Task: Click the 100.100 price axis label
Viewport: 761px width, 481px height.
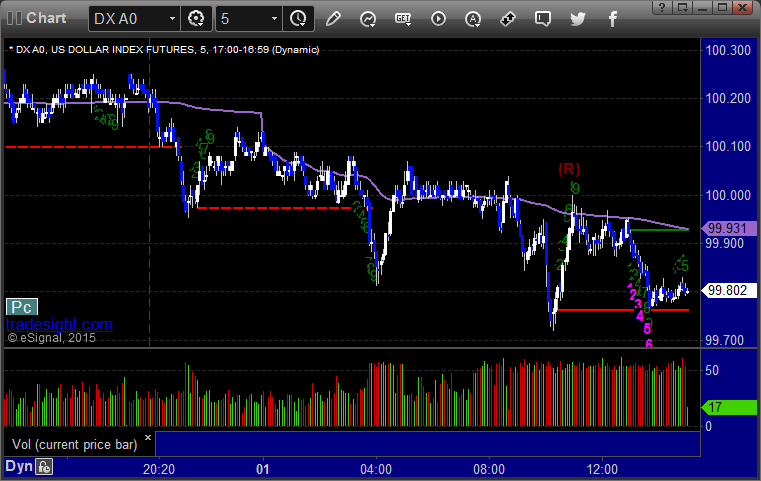Action: point(728,147)
